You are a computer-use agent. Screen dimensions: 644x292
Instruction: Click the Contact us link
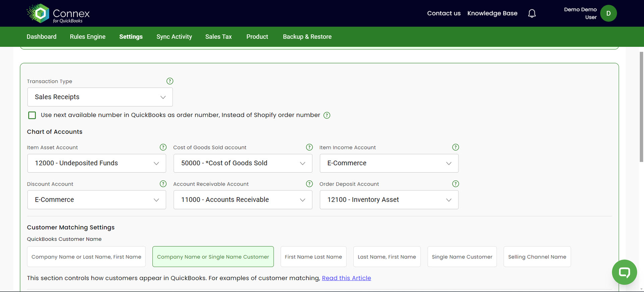point(444,13)
